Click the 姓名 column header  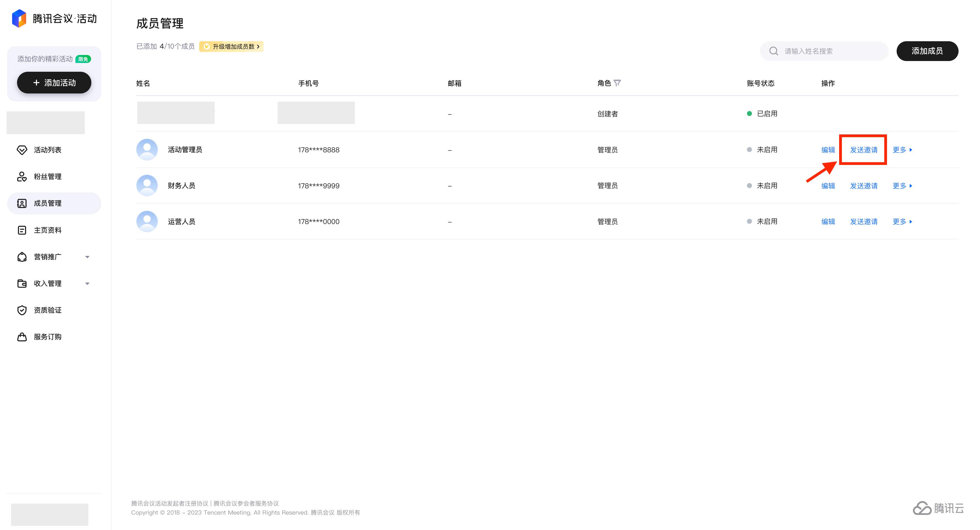coord(143,83)
